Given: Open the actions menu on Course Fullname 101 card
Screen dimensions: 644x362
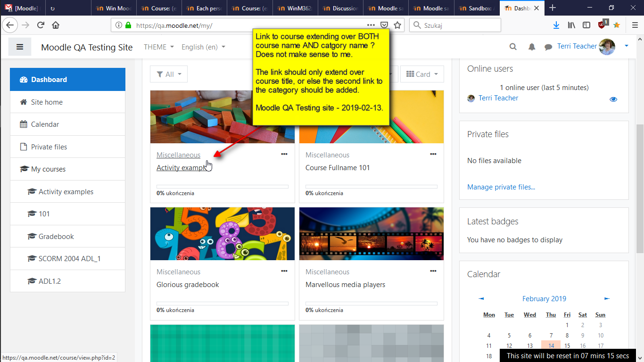Looking at the screenshot, I should coord(433,154).
